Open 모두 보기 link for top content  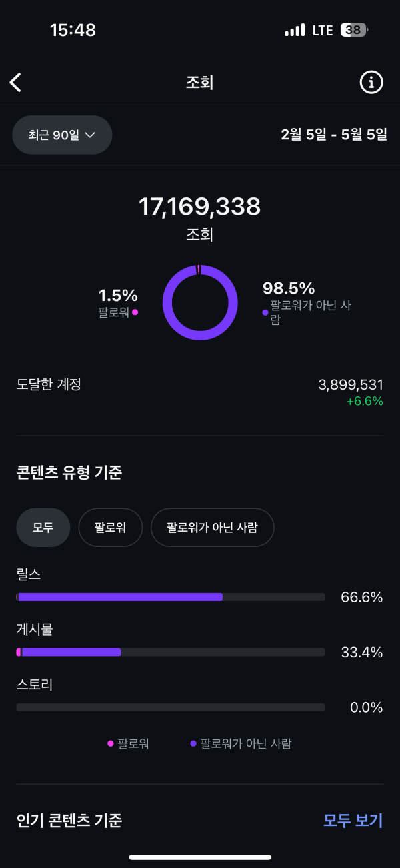pos(353,821)
